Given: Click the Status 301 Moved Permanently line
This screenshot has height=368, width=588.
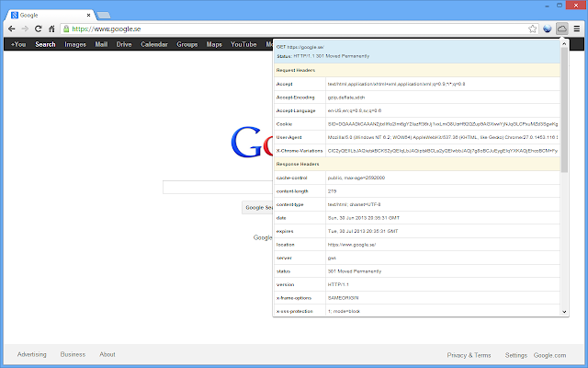Looking at the screenshot, I should [322, 56].
